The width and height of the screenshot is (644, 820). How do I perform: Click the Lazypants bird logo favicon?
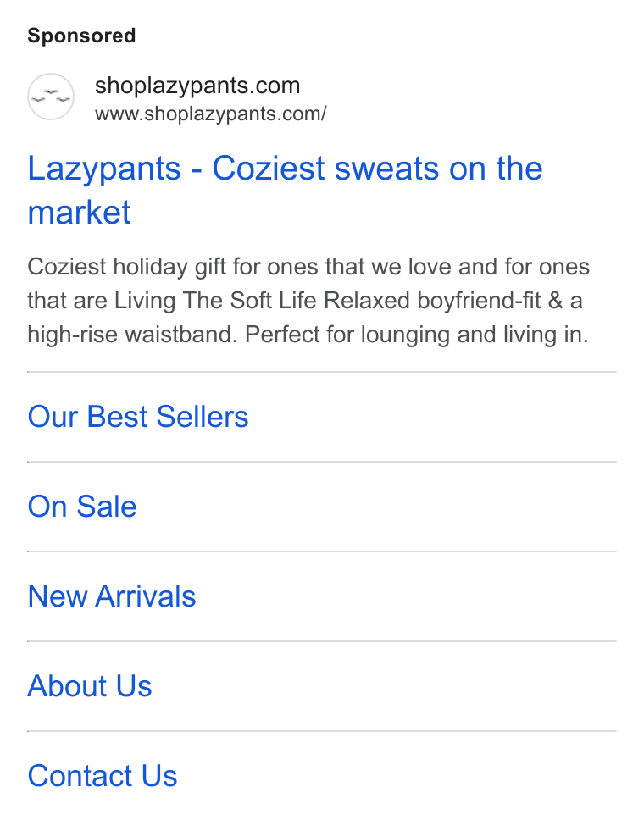51,97
